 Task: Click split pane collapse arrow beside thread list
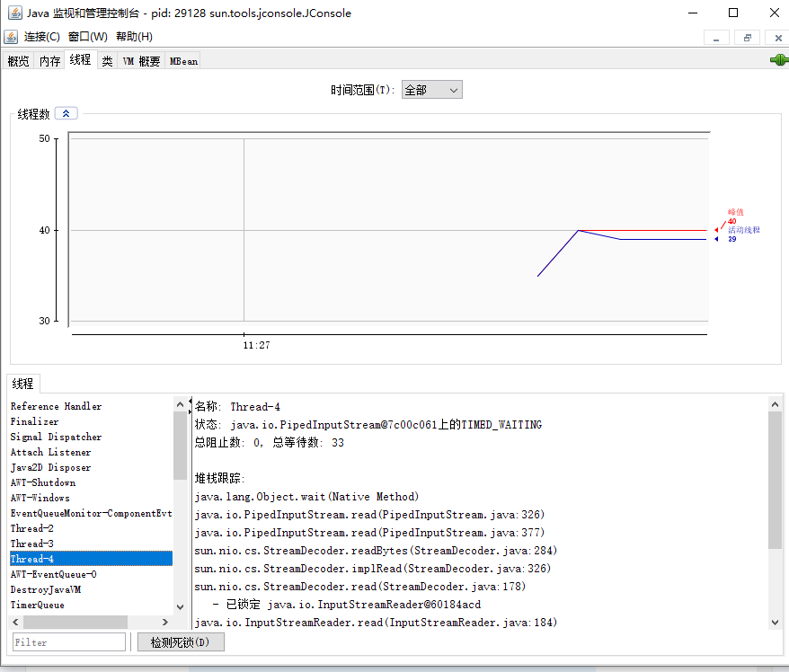coord(191,401)
